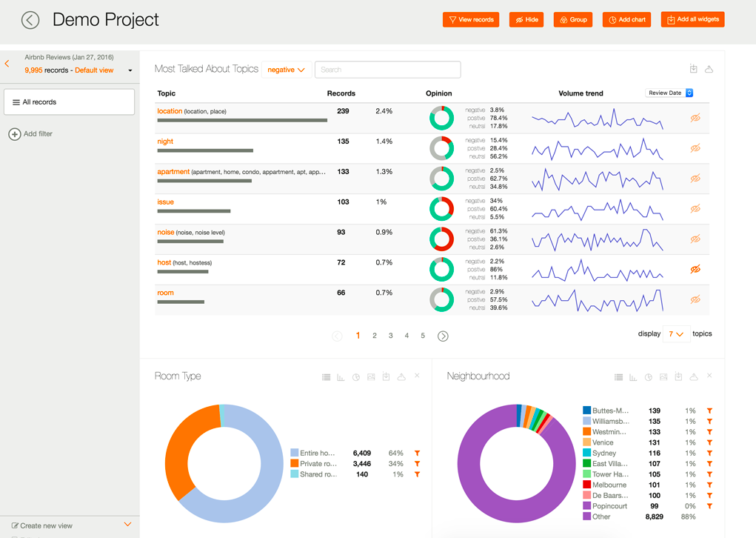Close the Room Type widget

(417, 376)
